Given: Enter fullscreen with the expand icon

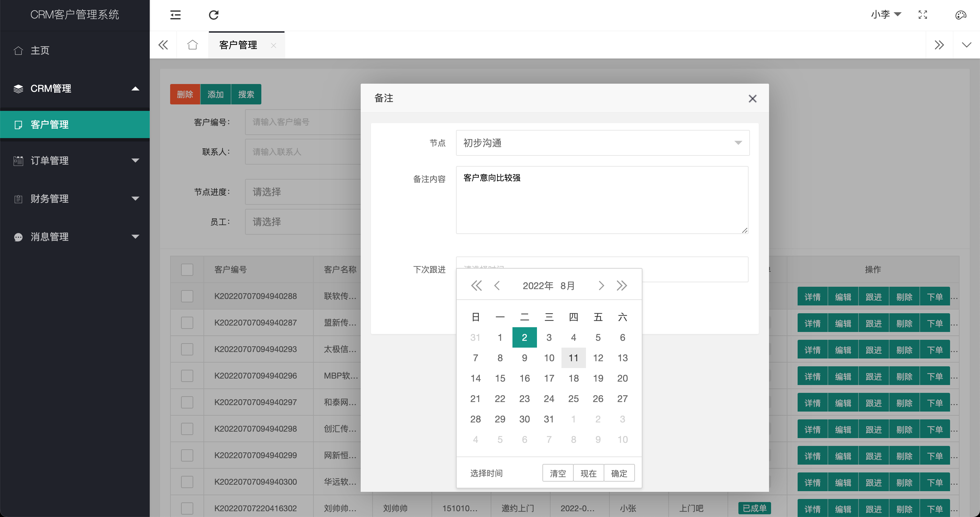Looking at the screenshot, I should (922, 15).
